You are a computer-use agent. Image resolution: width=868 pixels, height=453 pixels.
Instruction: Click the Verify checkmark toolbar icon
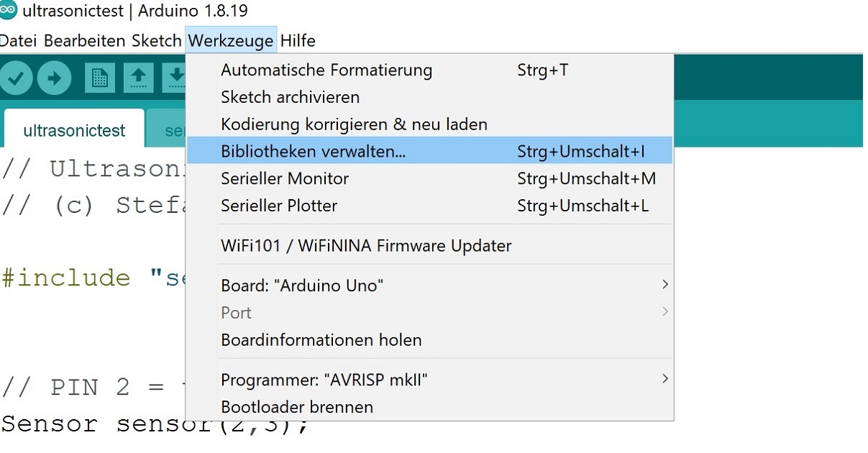(16, 78)
